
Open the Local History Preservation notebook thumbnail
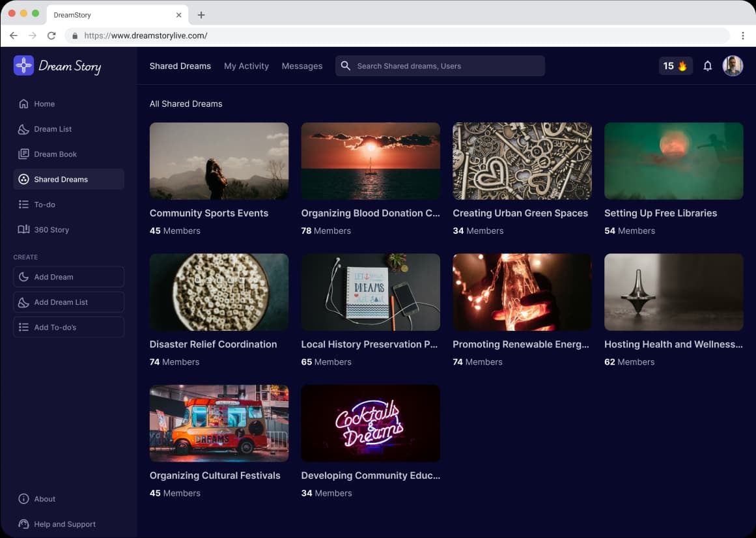(x=371, y=292)
